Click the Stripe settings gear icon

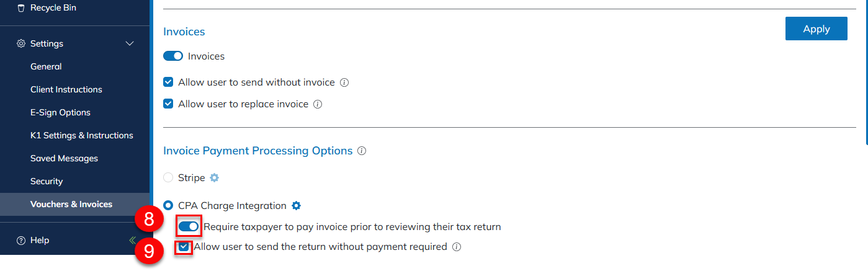215,178
